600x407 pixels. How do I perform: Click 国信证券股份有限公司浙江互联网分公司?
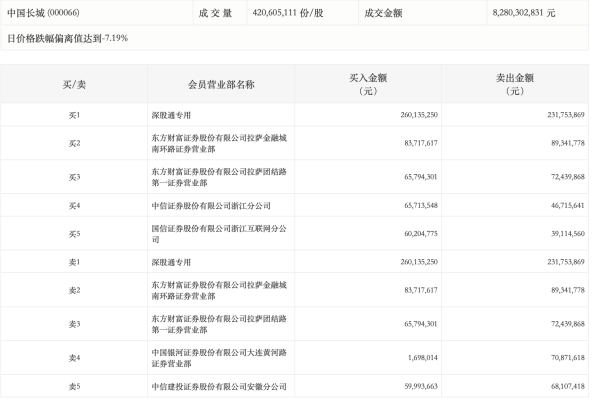(219, 234)
